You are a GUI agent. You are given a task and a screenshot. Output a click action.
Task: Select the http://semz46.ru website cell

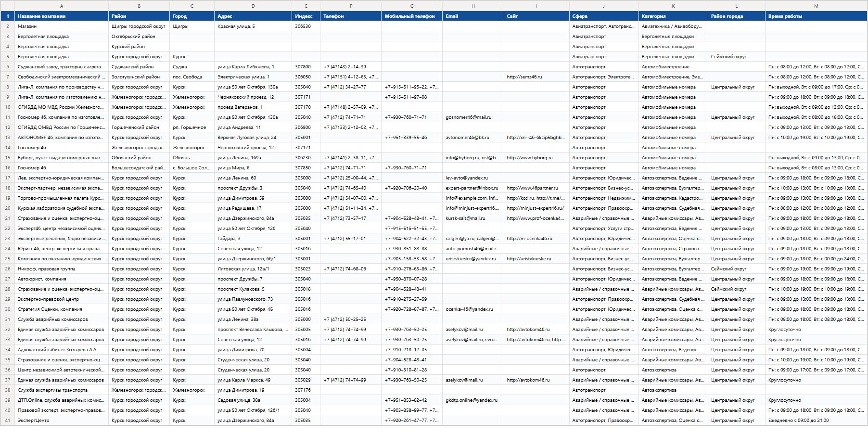(x=536, y=77)
